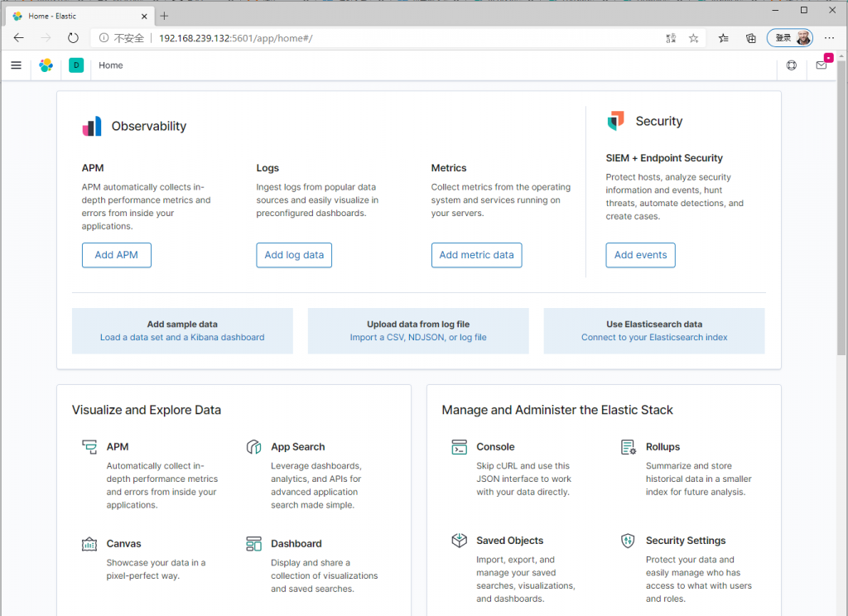
Task: Click the SIEM + Endpoint Security heading
Action: [664, 158]
